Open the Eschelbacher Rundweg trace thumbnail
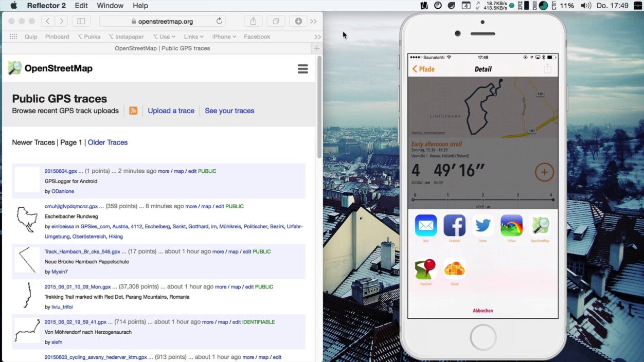The height and width of the screenshot is (362, 644). tap(27, 219)
